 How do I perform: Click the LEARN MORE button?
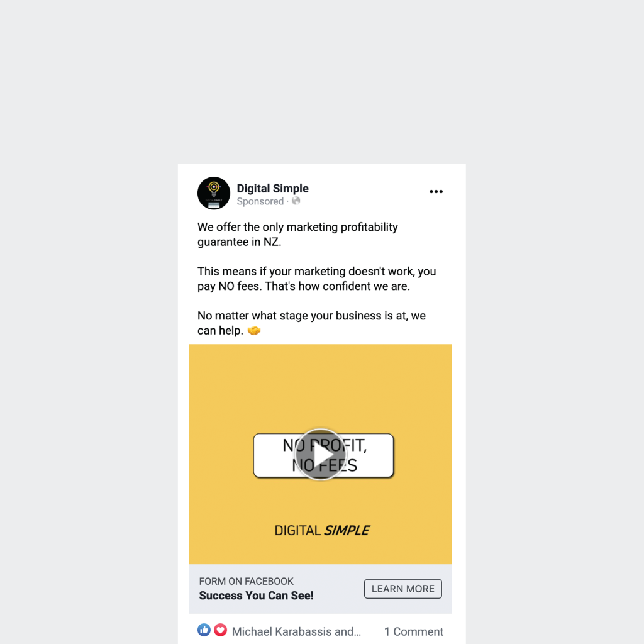(x=403, y=589)
